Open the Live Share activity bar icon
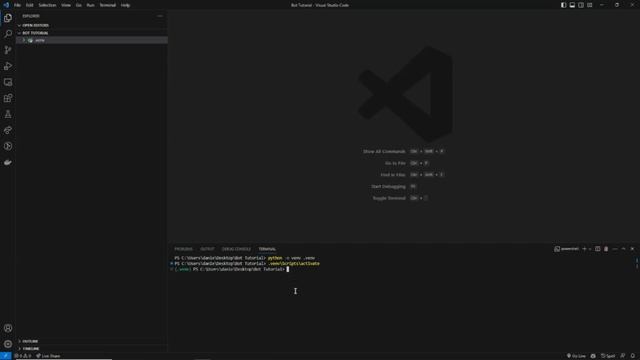This screenshot has width=640, height=360. click(x=8, y=130)
